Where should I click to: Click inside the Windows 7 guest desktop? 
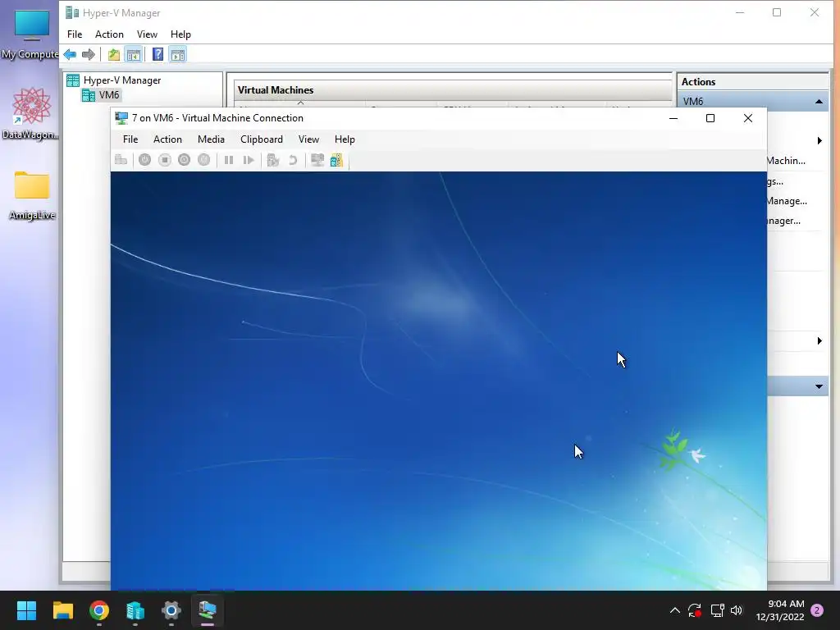pos(438,381)
